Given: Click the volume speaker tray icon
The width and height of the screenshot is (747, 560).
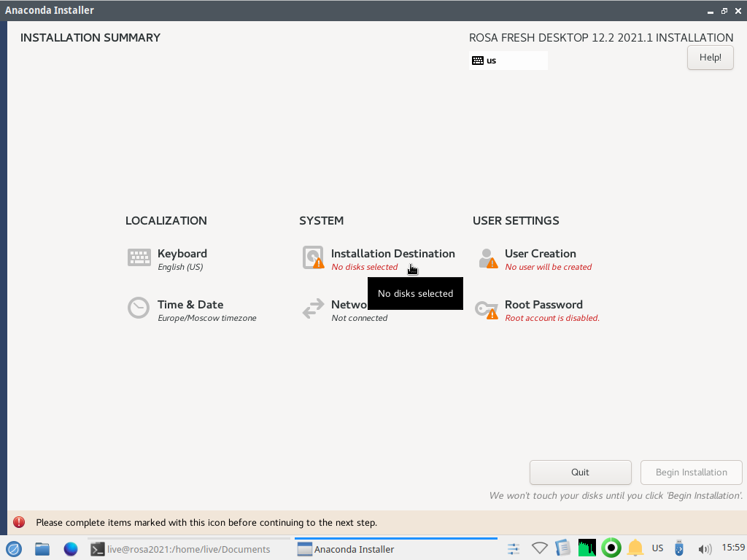Looking at the screenshot, I should tap(704, 549).
